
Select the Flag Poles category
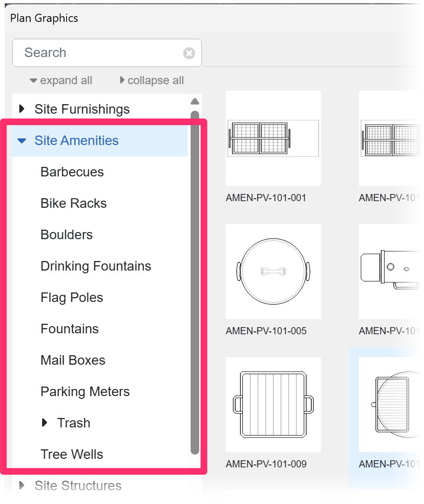[72, 297]
